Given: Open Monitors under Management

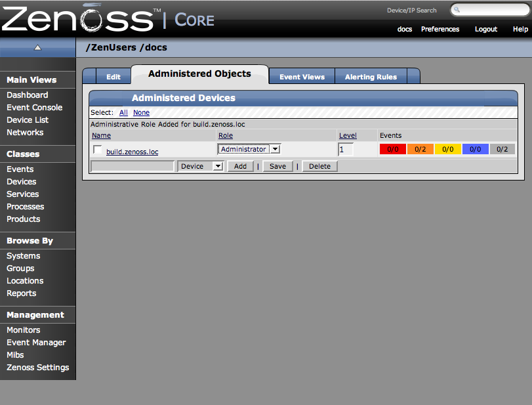Looking at the screenshot, I should (x=23, y=330).
